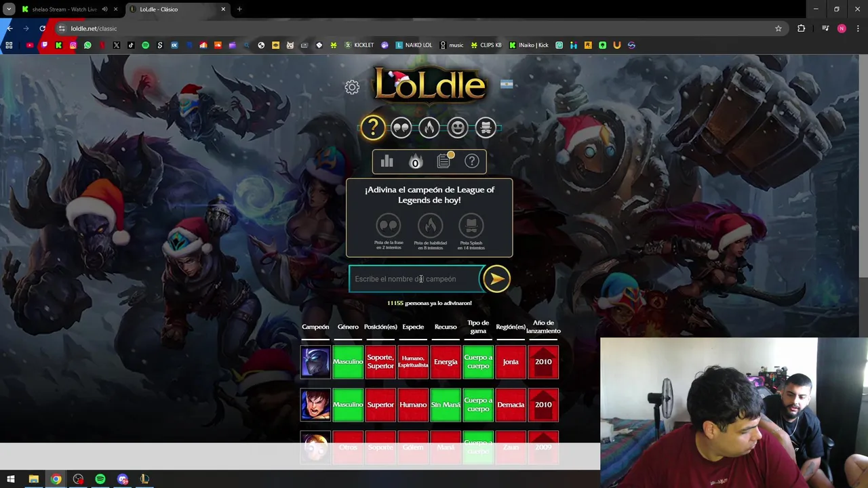Switch to Emoji mode smiley icon

(x=458, y=127)
